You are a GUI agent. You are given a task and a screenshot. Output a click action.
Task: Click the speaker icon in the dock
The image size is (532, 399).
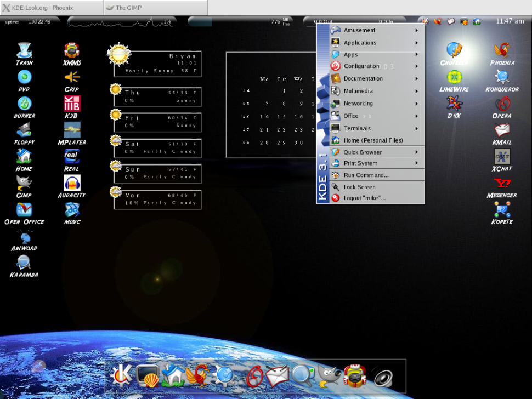tap(383, 377)
